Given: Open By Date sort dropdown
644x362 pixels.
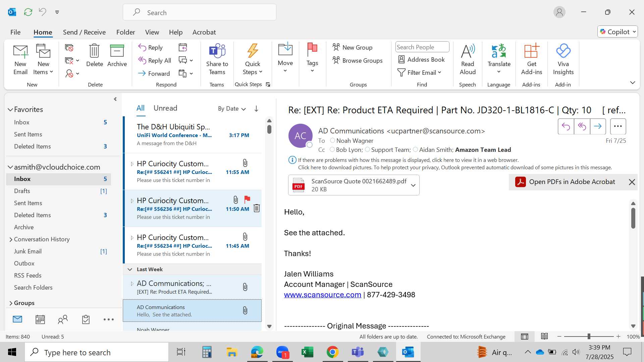Looking at the screenshot, I should (x=232, y=109).
